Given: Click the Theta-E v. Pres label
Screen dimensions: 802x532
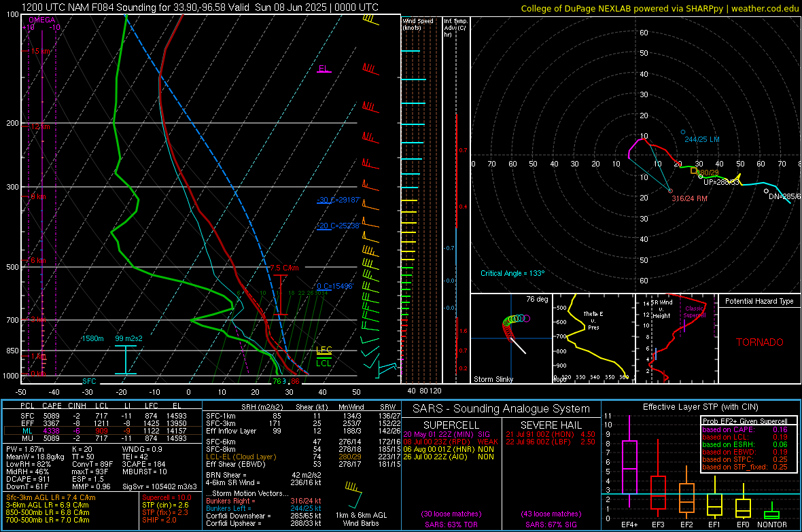Looking at the screenshot, I should (x=593, y=320).
